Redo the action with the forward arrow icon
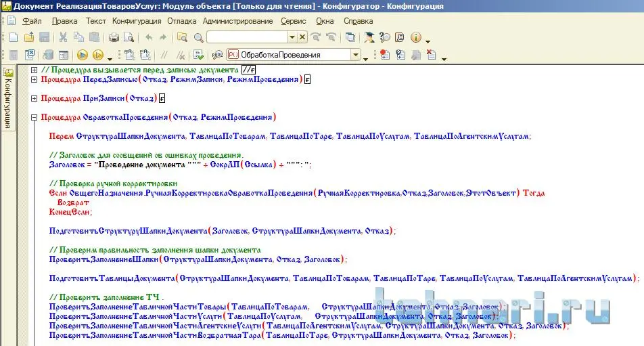The image size is (644, 346). click(x=163, y=37)
